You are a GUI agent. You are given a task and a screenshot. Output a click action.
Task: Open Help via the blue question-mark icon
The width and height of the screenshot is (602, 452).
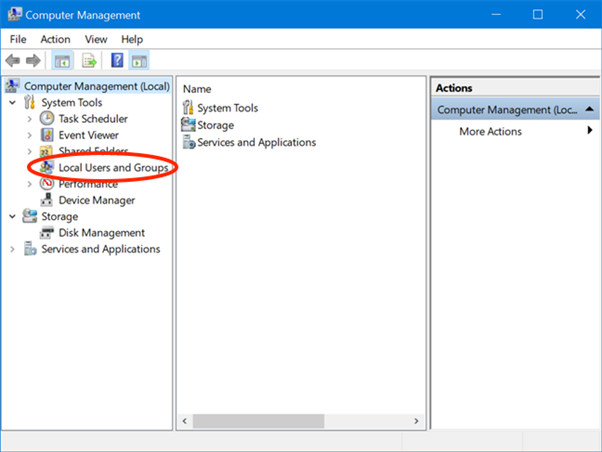click(117, 60)
